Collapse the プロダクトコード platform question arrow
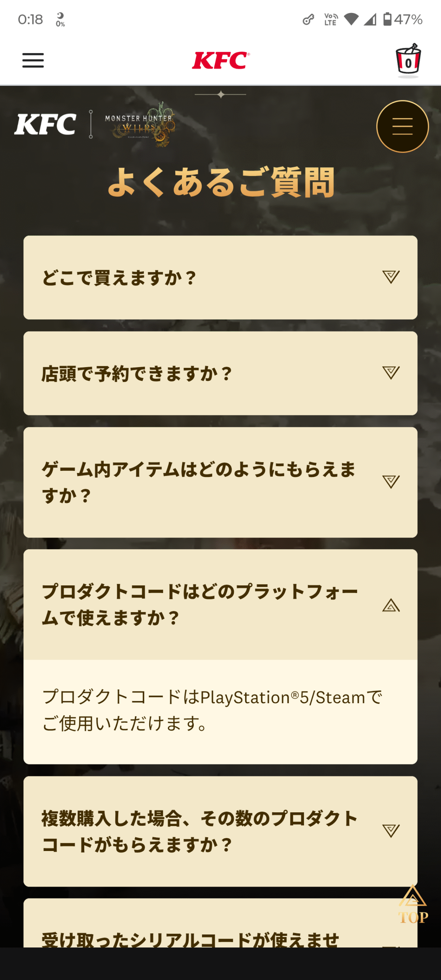 (391, 606)
